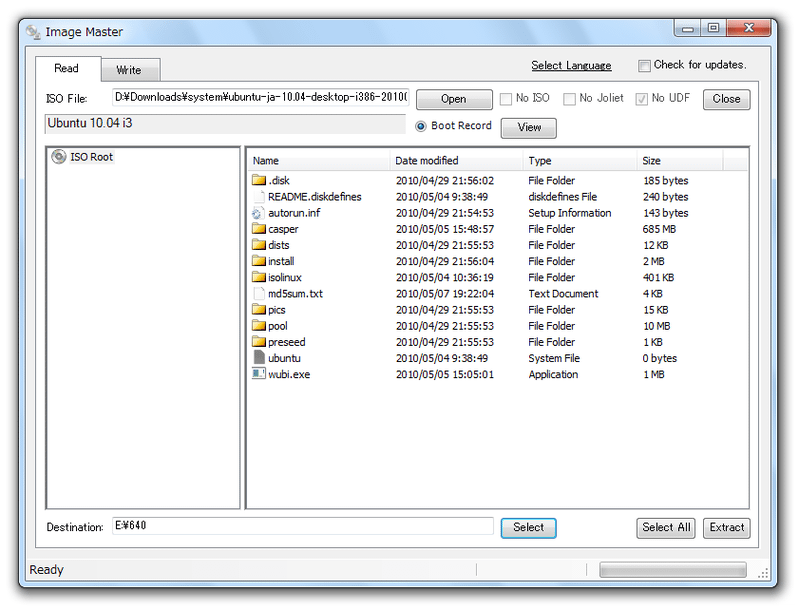Switch to the Read tab
Viewport: 799px width, 610px height.
pyautogui.click(x=67, y=68)
